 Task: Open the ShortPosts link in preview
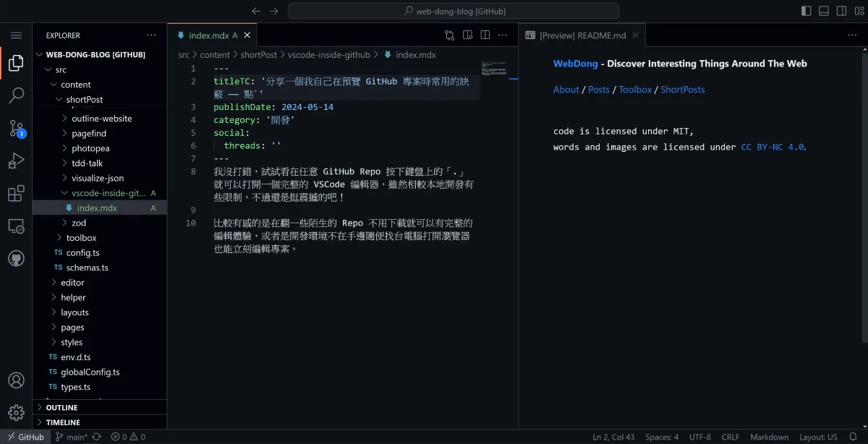click(682, 90)
